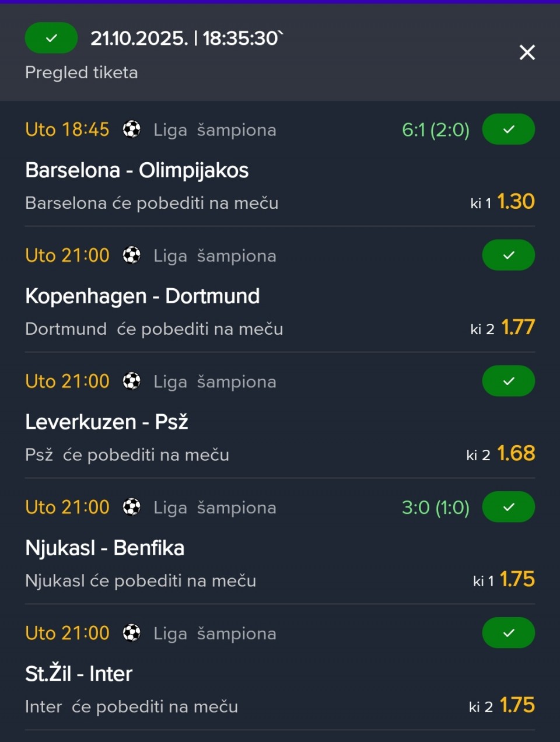Click green checkmark badge for Njukasl - Benfika

pos(508,507)
